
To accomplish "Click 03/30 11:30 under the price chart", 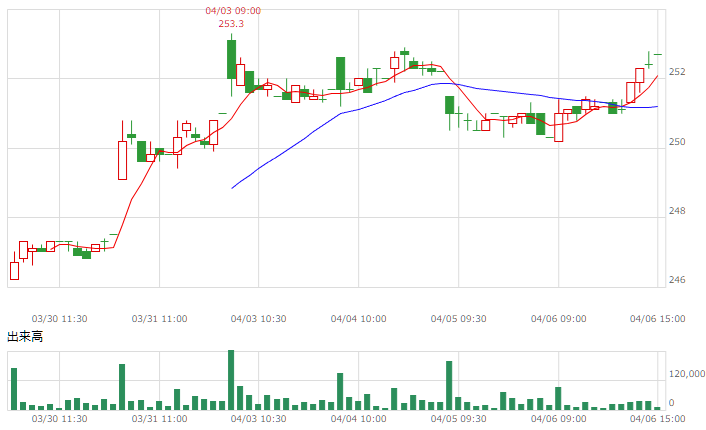I will coord(59,319).
